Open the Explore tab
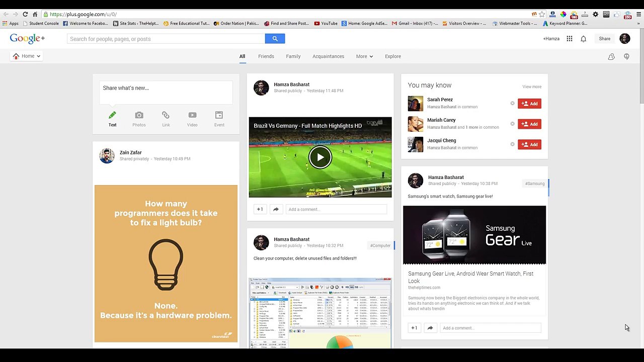This screenshot has width=644, height=362. [x=393, y=56]
